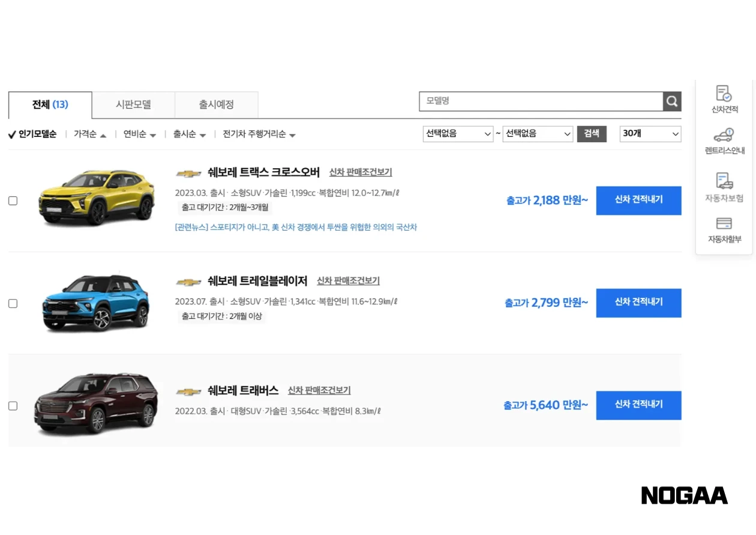Open the second 선택없음 price dropdown

tap(538, 134)
